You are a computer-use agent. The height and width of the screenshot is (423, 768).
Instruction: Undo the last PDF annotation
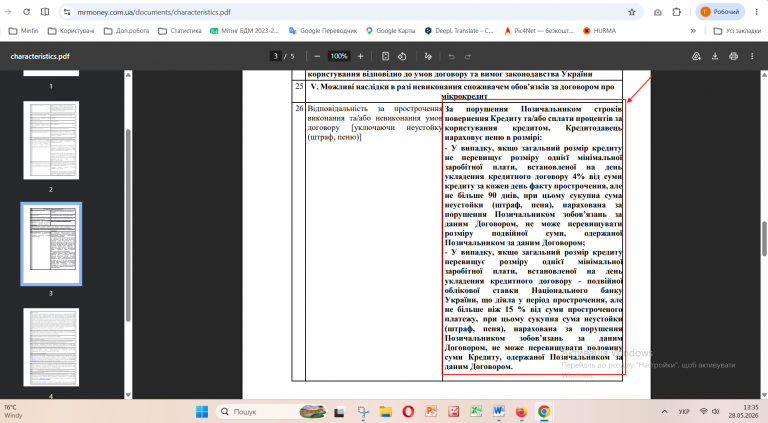pyautogui.click(x=452, y=56)
